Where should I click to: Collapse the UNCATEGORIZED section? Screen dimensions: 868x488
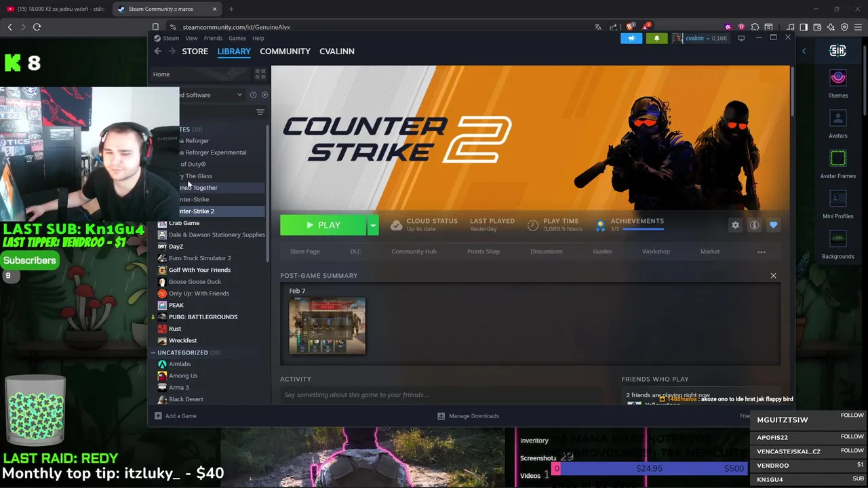click(153, 353)
